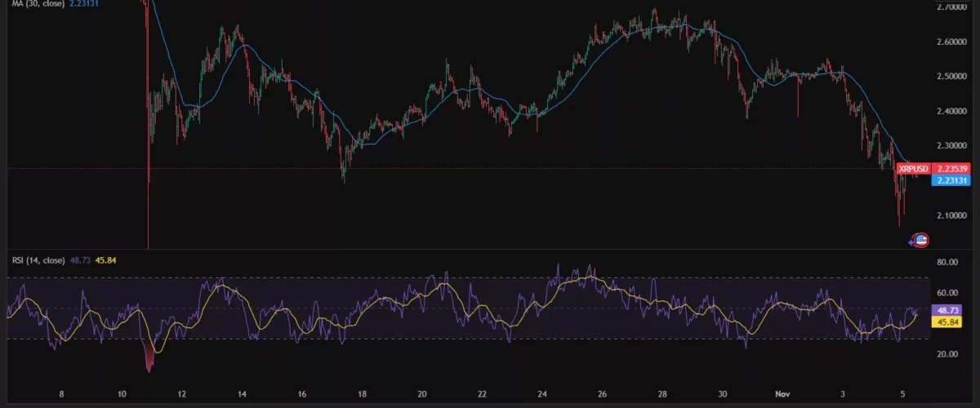Click the date 8 on the time axis
The height and width of the screenshot is (408, 980).
(x=62, y=393)
